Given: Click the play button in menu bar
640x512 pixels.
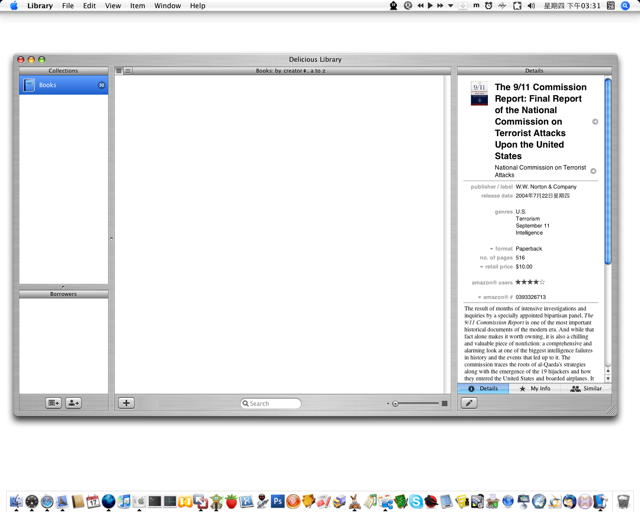Looking at the screenshot, I should click(x=430, y=6).
